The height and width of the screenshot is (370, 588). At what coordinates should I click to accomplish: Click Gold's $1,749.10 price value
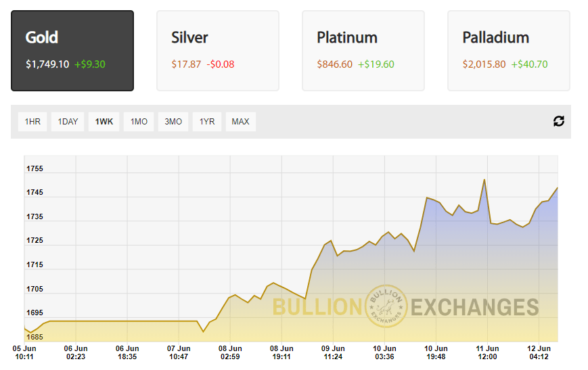pos(47,64)
